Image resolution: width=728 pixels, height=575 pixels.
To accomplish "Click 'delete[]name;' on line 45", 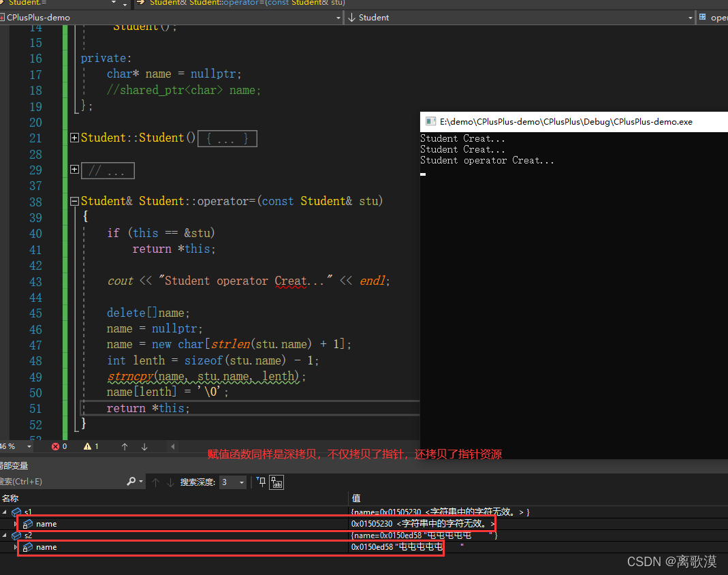I will tap(148, 313).
